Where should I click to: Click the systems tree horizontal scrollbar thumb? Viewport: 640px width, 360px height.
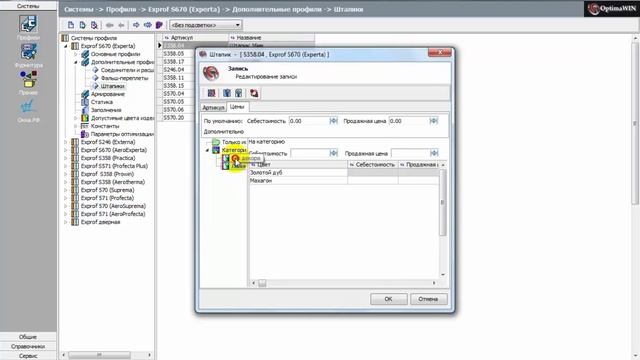[x=99, y=355]
